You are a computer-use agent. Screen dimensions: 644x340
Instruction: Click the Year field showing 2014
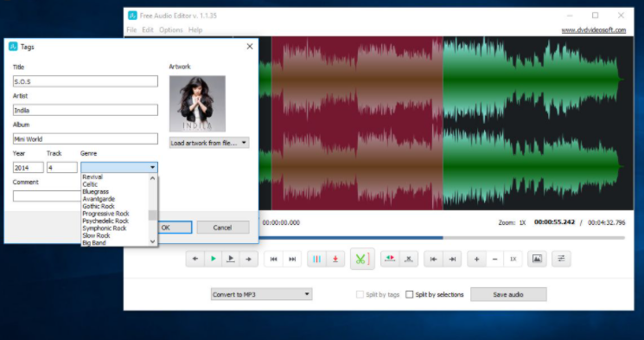click(28, 167)
